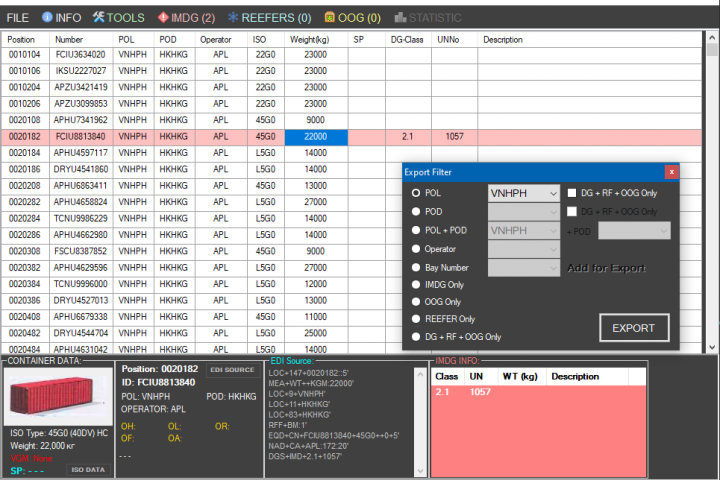Choose the REEFER Only radio option
The height and width of the screenshot is (480, 720).
416,319
